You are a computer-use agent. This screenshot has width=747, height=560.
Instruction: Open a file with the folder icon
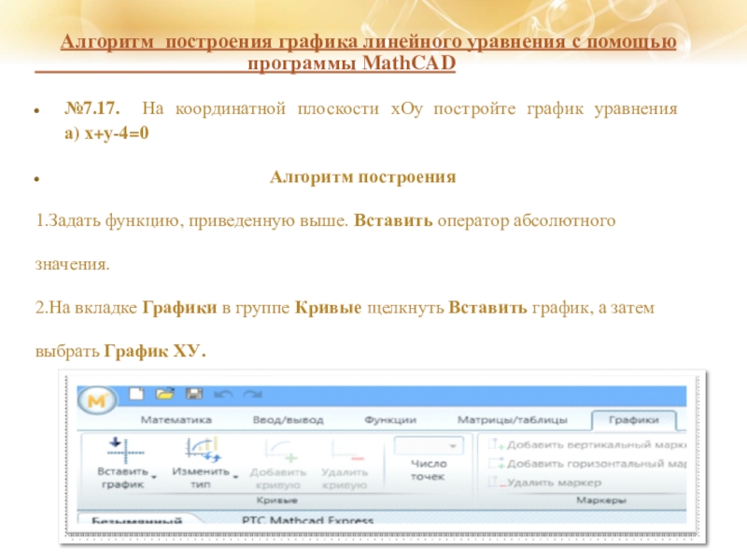[x=165, y=394]
